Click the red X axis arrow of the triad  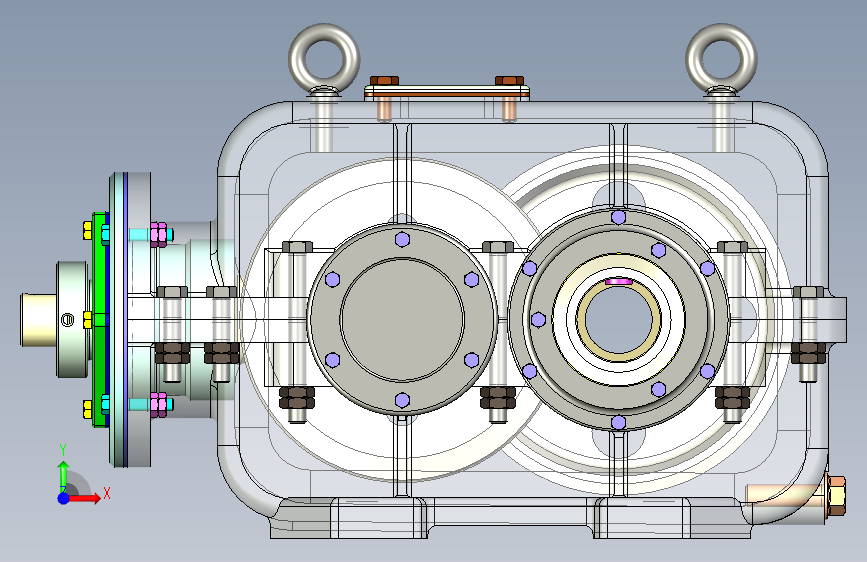point(85,498)
